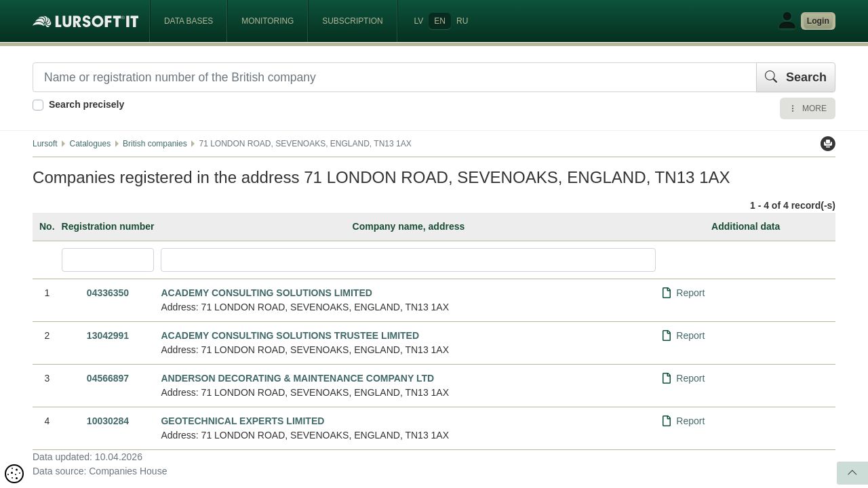Open the Catalogues breadcrumb link
Image resolution: width=868 pixels, height=488 pixels.
point(90,144)
